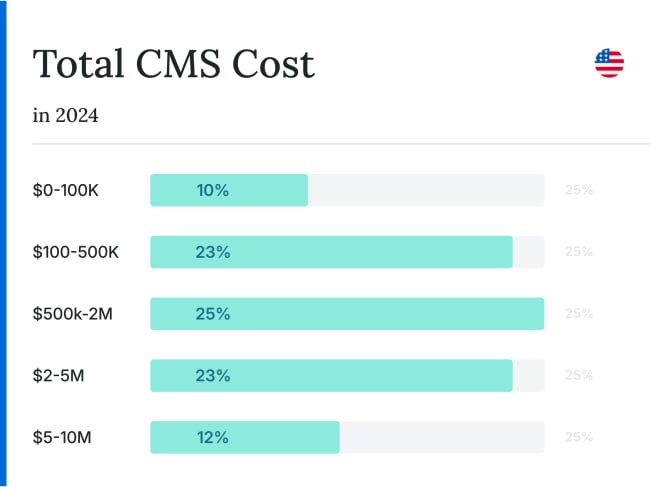Click the 10% value label

coord(213,190)
